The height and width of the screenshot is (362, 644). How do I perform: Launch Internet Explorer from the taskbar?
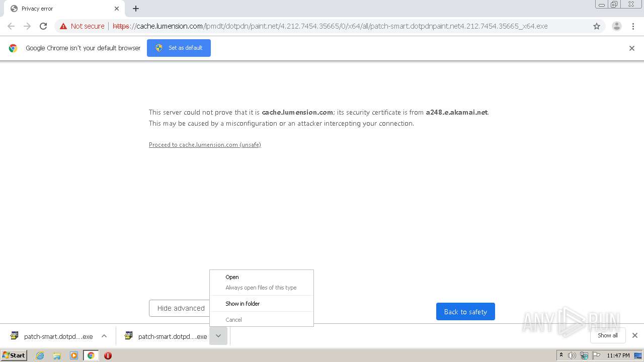(x=40, y=355)
